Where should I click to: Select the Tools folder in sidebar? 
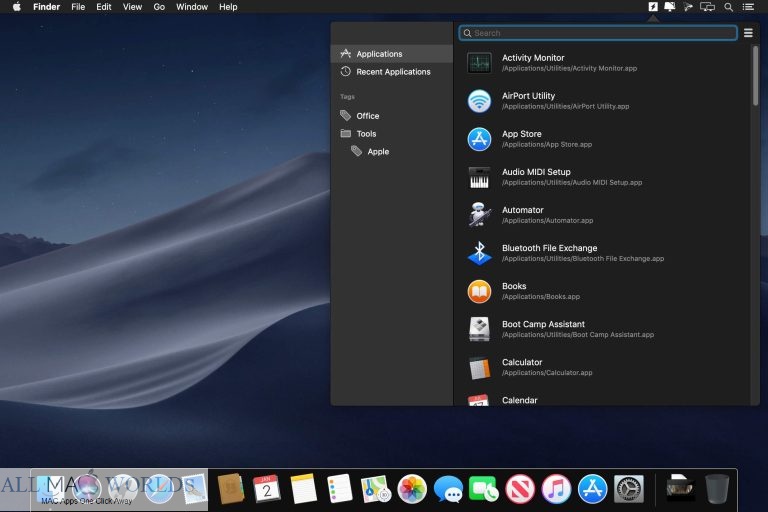(391, 133)
